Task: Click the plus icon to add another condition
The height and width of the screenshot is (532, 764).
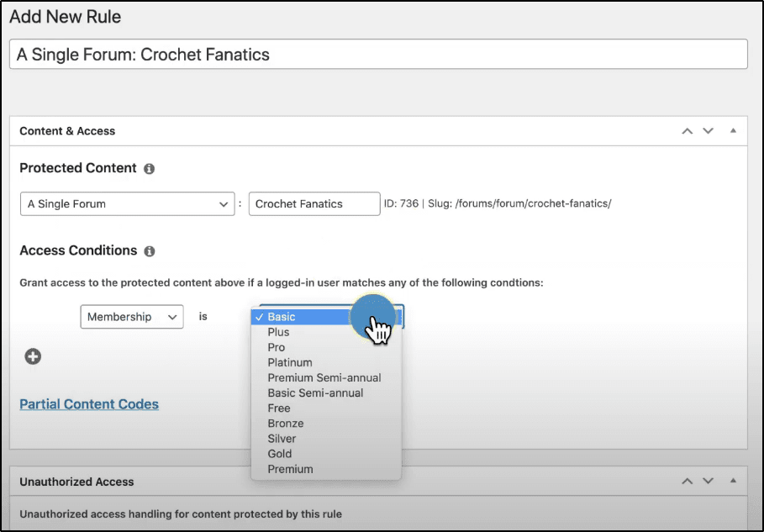Action: [33, 356]
